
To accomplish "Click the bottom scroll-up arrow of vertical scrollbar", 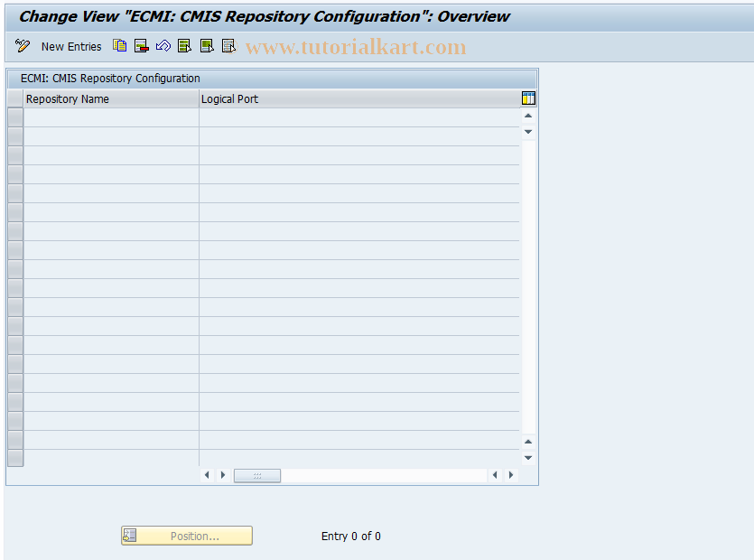I will 528,442.
